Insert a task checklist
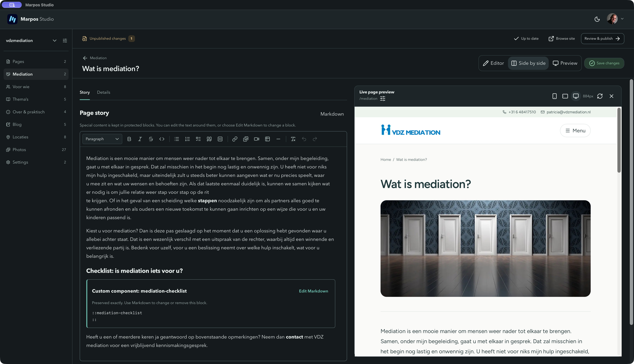The image size is (634, 364). click(198, 139)
